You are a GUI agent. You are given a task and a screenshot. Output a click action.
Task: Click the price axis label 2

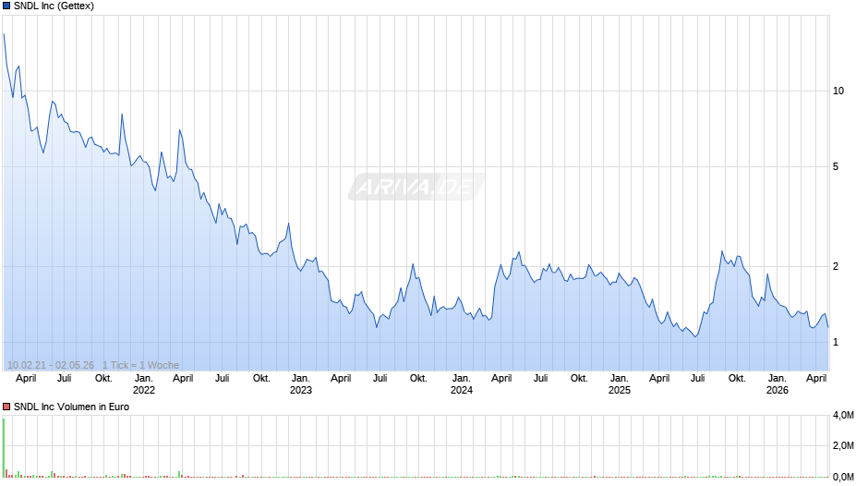coord(836,266)
